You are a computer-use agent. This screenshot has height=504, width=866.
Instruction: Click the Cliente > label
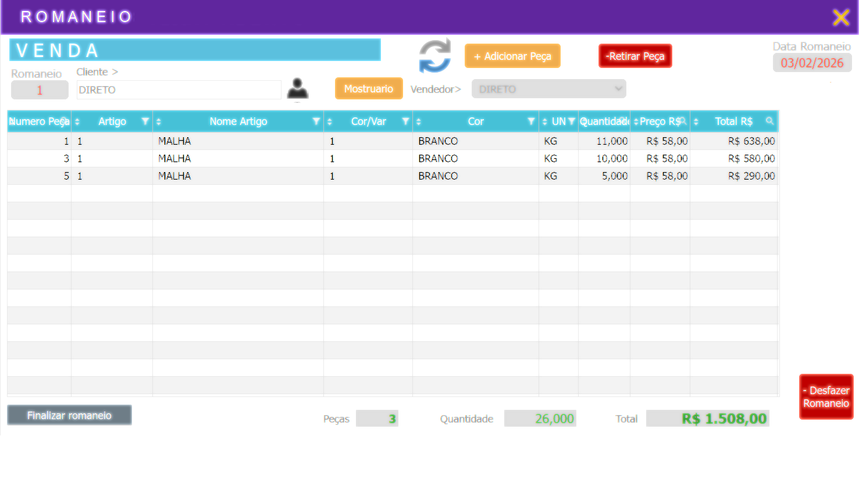coord(97,72)
